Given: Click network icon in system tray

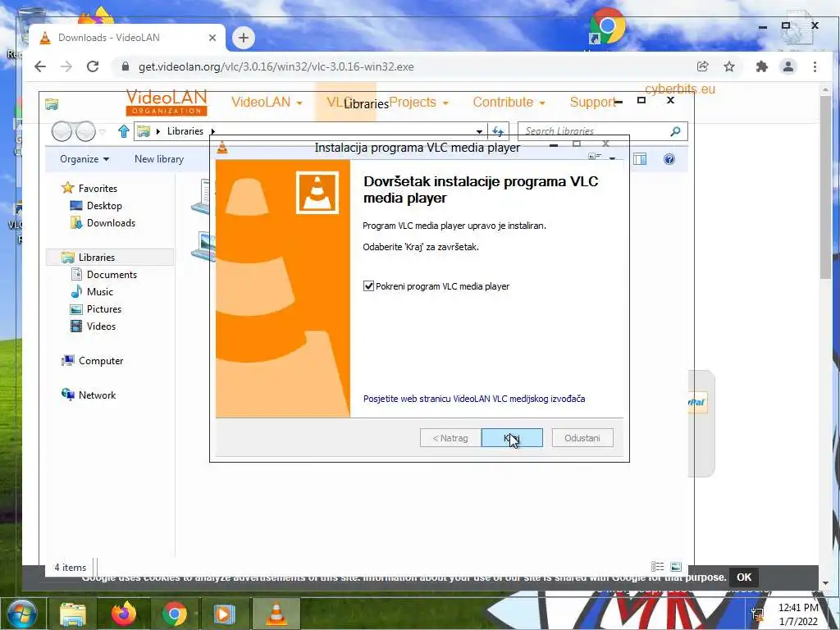Looking at the screenshot, I should 757,614.
